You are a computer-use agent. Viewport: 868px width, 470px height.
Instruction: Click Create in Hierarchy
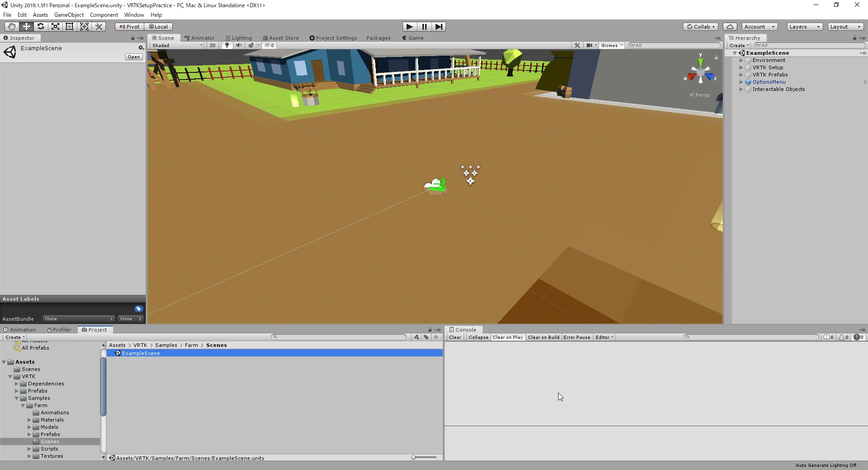[x=739, y=45]
